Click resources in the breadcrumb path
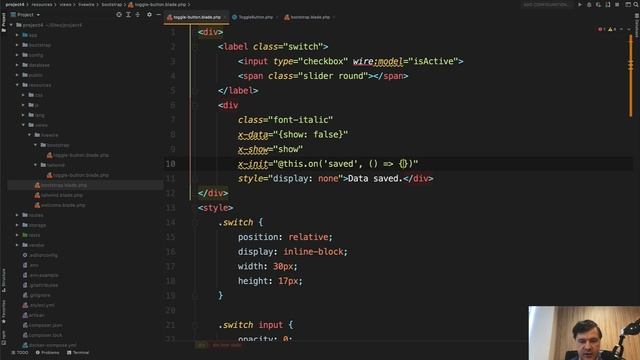 [x=42, y=4]
